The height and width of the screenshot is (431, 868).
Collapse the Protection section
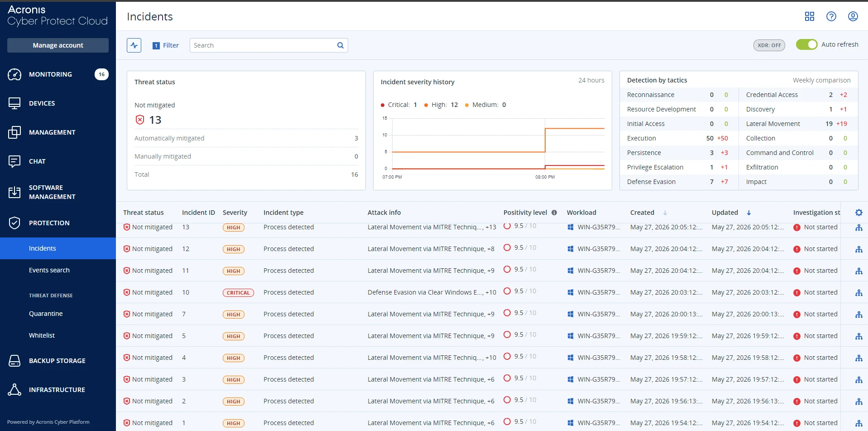tap(58, 223)
